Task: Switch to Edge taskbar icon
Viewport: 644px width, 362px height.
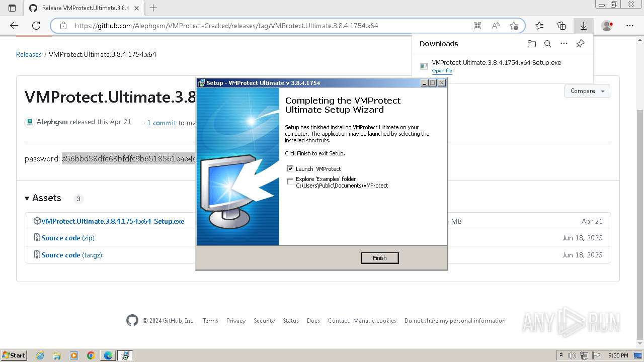Action: (x=108, y=355)
